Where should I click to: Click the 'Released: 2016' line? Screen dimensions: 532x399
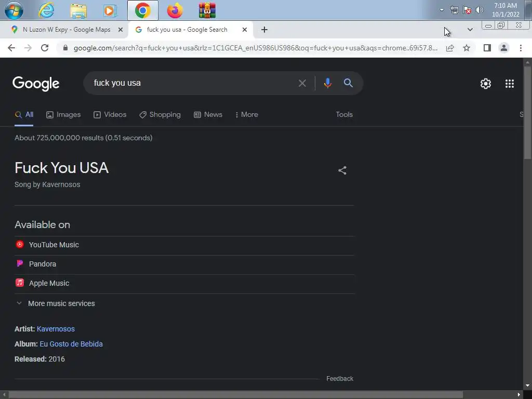click(39, 359)
